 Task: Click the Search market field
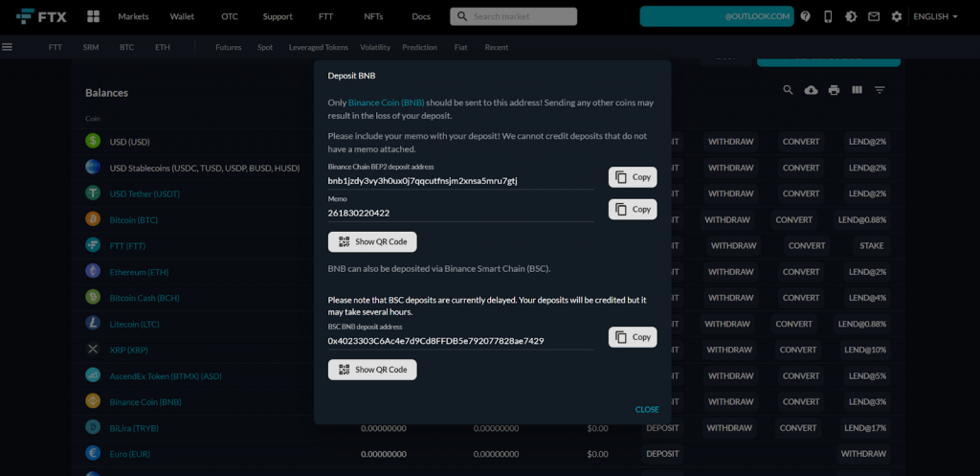point(513,17)
